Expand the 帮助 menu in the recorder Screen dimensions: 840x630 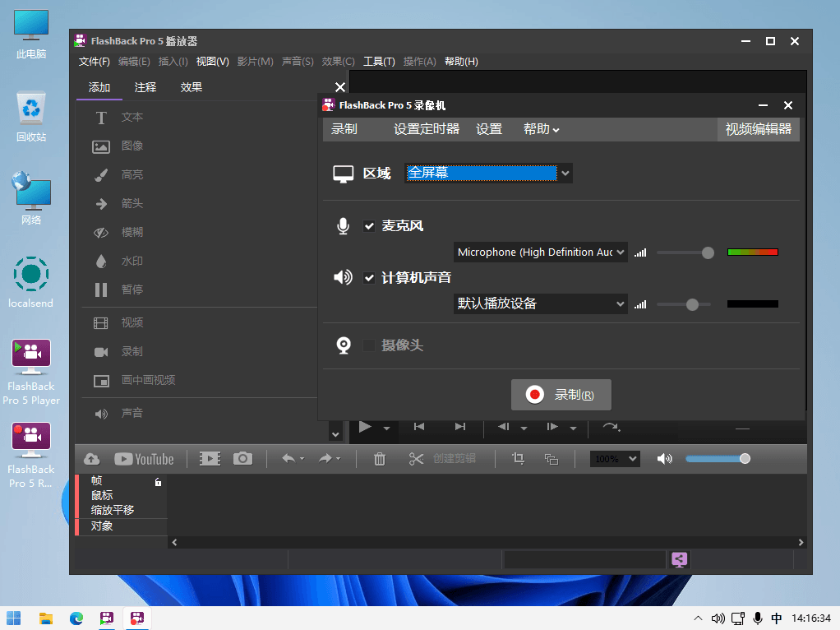(x=541, y=129)
